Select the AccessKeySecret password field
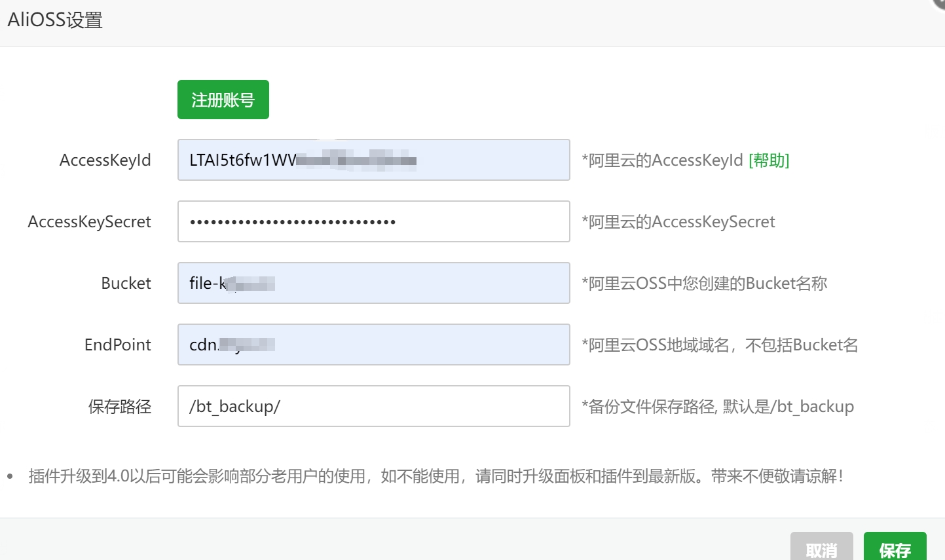Screen dimensions: 945x560 coord(373,221)
